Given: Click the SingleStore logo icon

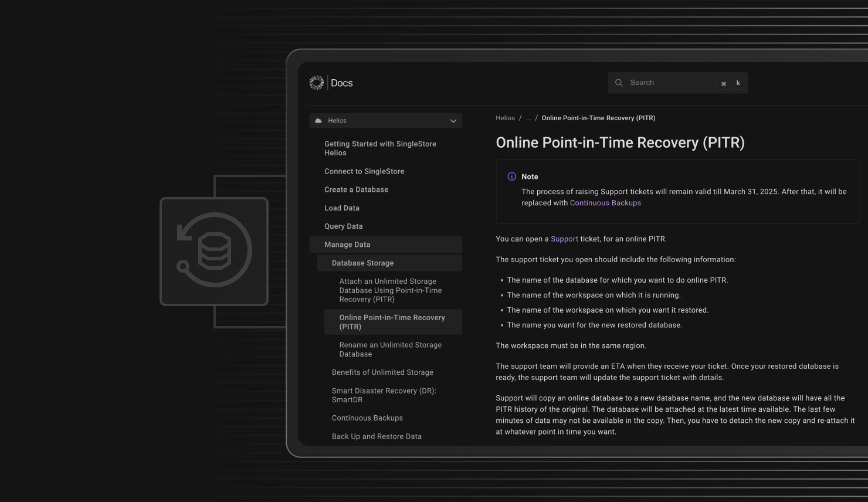Looking at the screenshot, I should [x=317, y=83].
